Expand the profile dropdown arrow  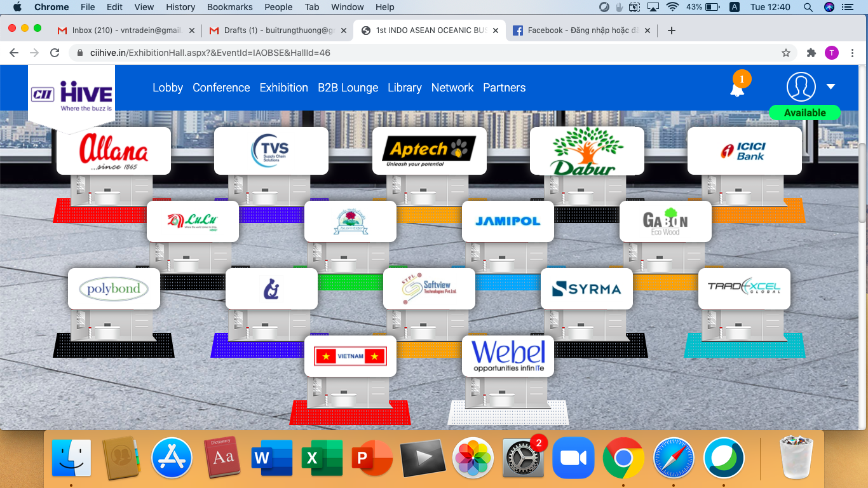tap(831, 87)
